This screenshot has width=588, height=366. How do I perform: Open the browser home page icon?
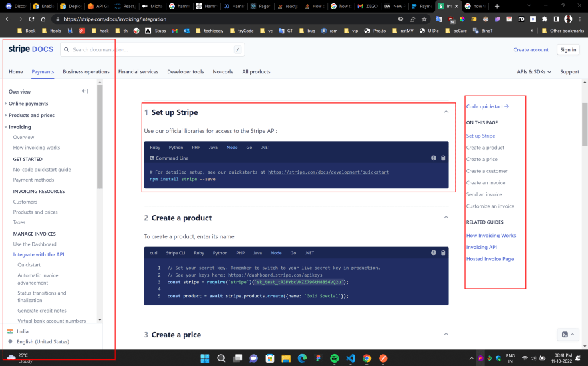tap(43, 19)
